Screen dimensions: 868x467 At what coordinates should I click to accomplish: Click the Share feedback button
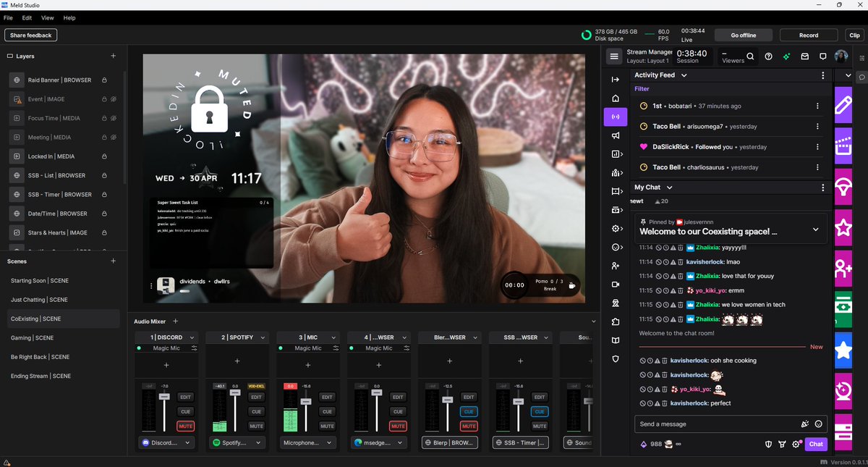[31, 35]
